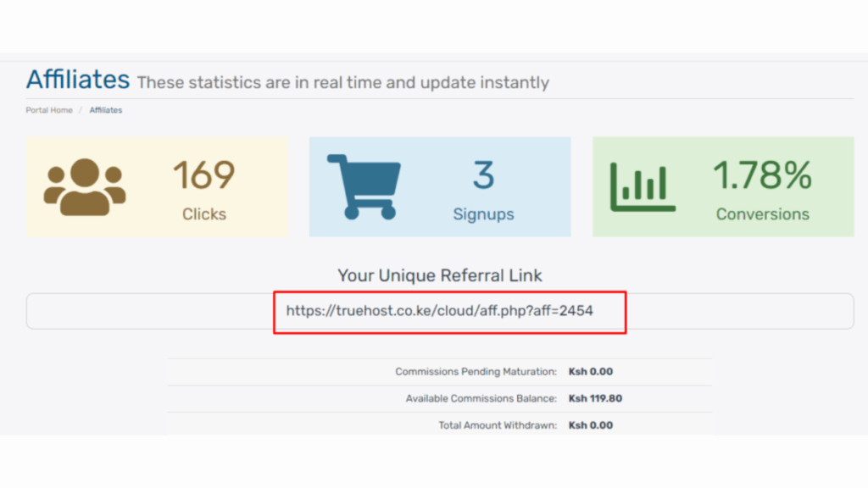This screenshot has width=868, height=488.
Task: Click the Total Amount Withdrawn label
Action: (x=498, y=425)
